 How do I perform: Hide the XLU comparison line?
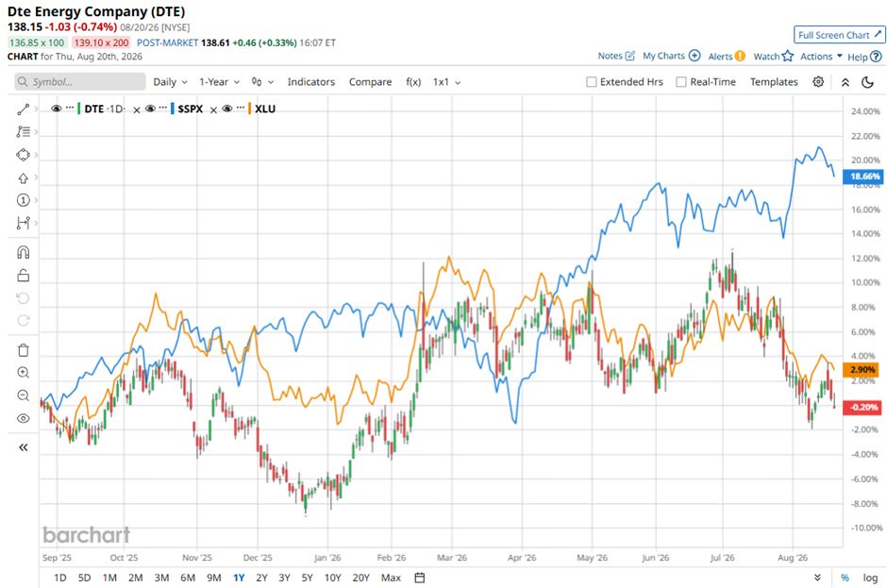click(226, 109)
